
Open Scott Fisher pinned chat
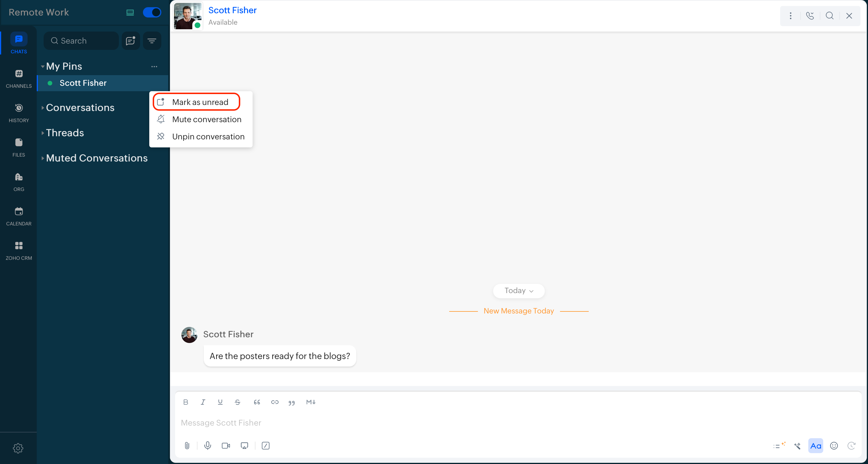tap(83, 83)
